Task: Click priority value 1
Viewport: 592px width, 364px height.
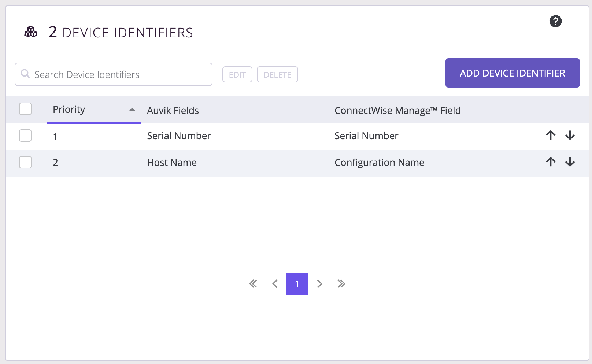Action: [x=55, y=137]
